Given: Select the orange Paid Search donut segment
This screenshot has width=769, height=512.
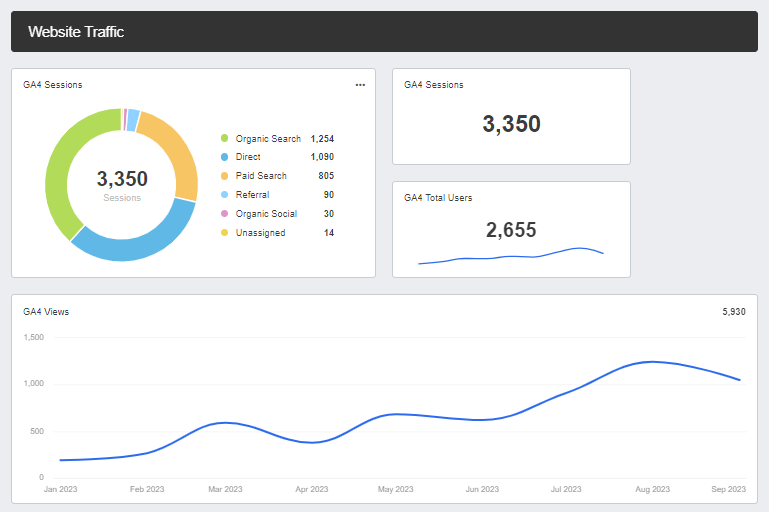Looking at the screenshot, I should pyautogui.click(x=174, y=155).
